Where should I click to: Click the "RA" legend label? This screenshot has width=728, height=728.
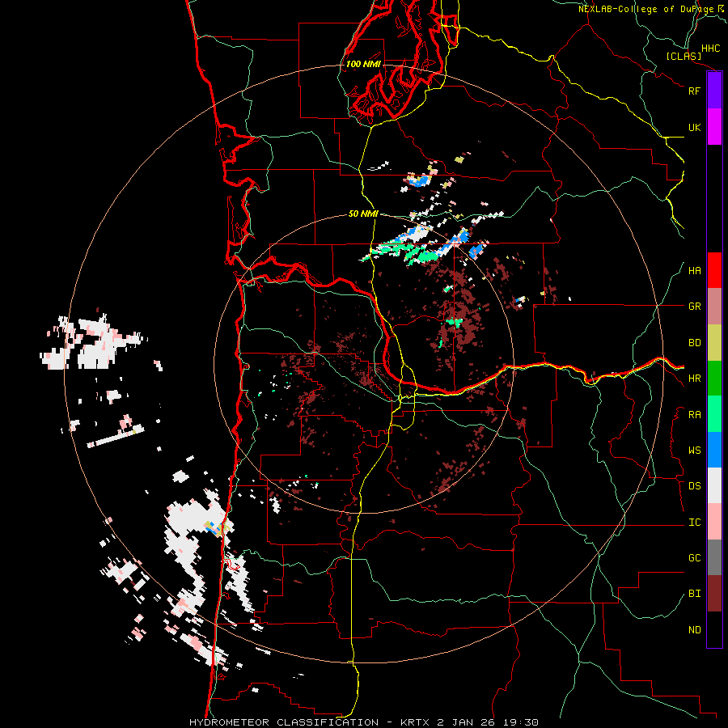click(x=694, y=415)
